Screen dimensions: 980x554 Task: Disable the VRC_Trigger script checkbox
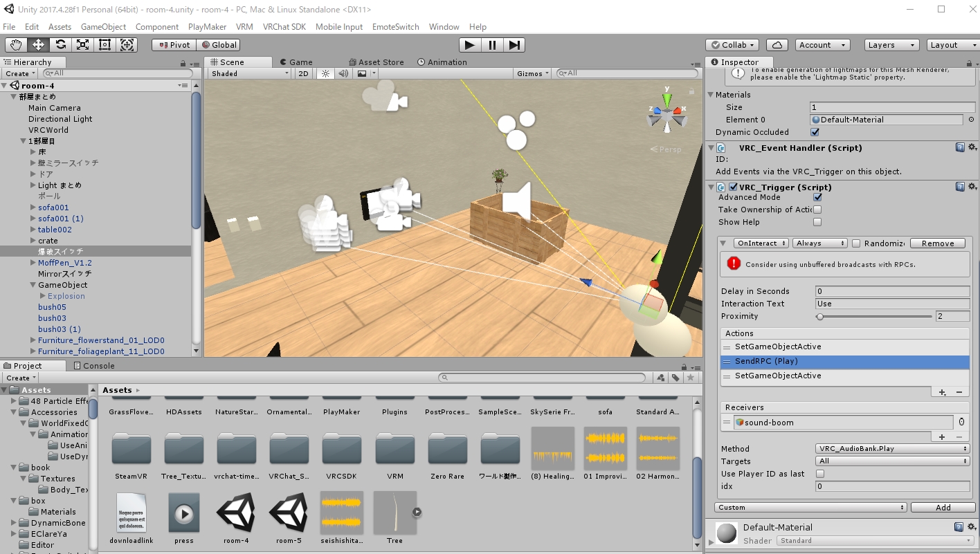click(x=733, y=187)
